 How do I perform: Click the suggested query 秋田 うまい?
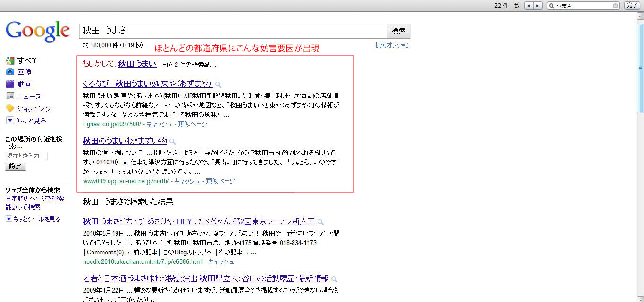137,64
